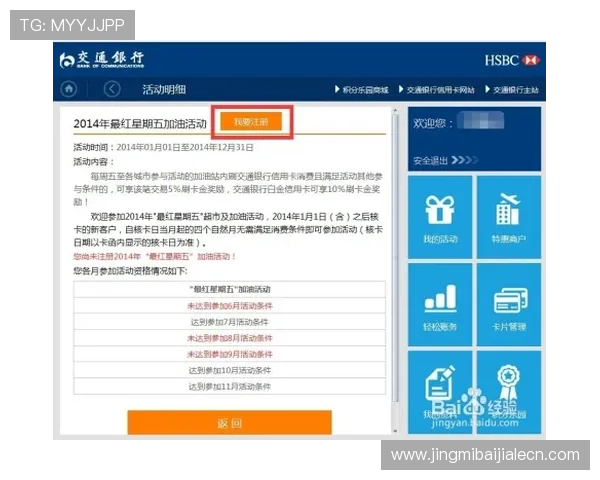Open the document and pencil tile
Viewport: 600px width, 480px height.
[x=440, y=392]
